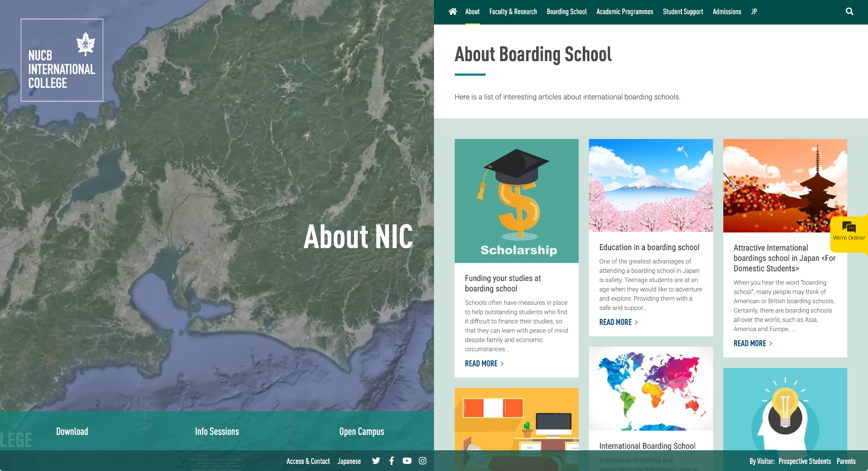This screenshot has height=471, width=868.
Task: Open the Instagram icon in footer
Action: tap(422, 461)
